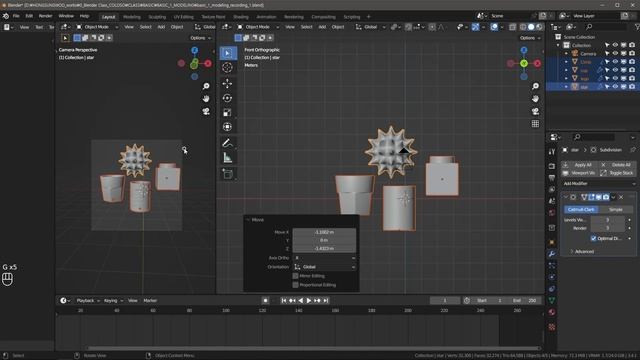Open the Output properties tab icon
The image size is (640, 360).
click(552, 178)
